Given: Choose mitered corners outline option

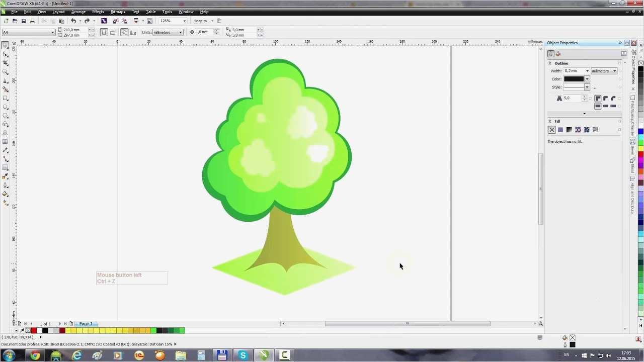Looking at the screenshot, I should 598,99.
